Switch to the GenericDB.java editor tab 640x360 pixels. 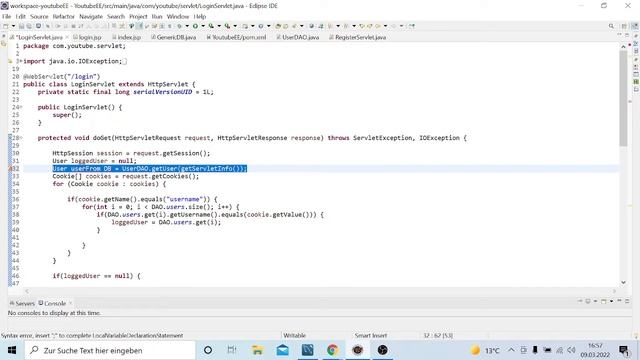[x=173, y=37]
